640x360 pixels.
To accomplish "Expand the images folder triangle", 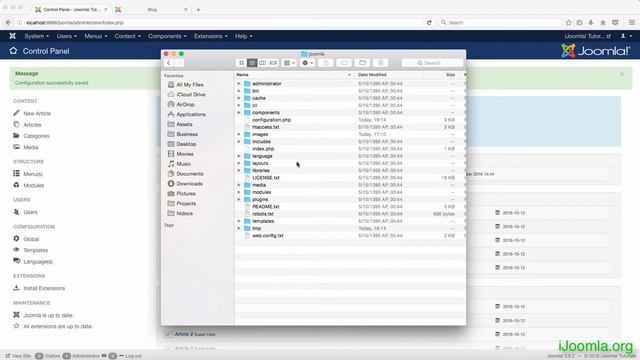I will 239,134.
